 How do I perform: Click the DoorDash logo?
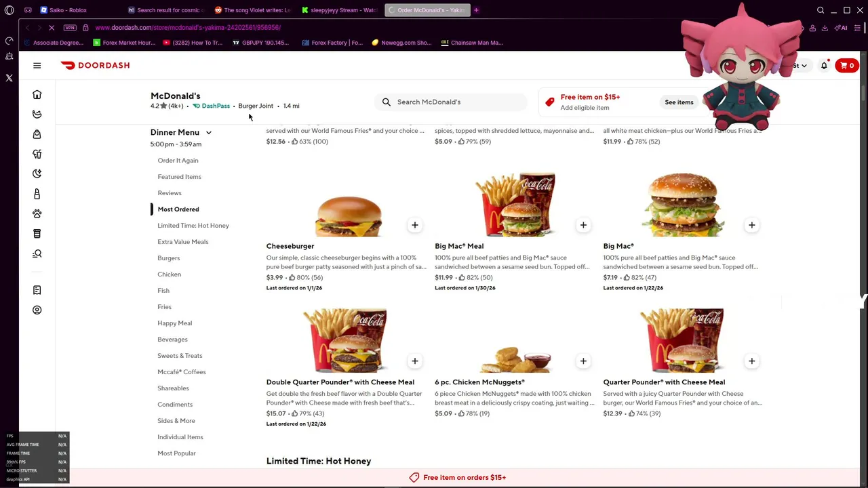point(95,65)
